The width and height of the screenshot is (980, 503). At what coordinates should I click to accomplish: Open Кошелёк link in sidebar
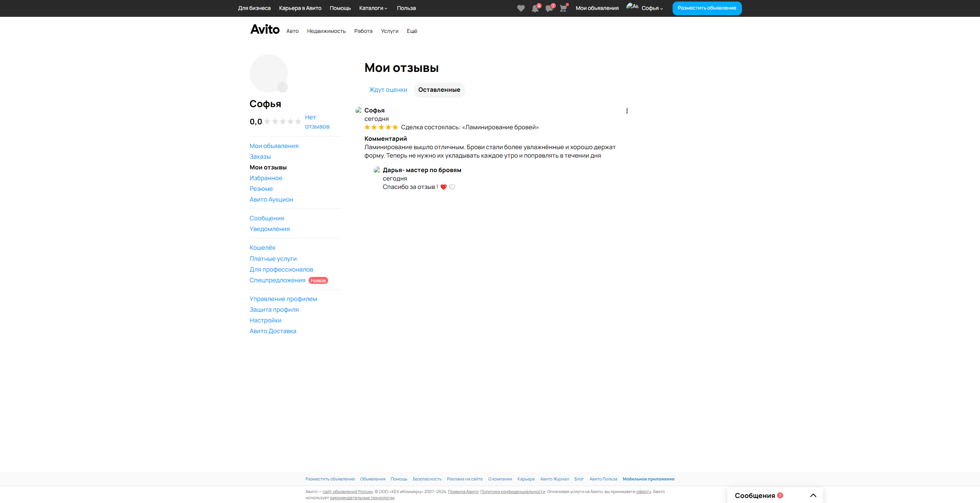(262, 248)
